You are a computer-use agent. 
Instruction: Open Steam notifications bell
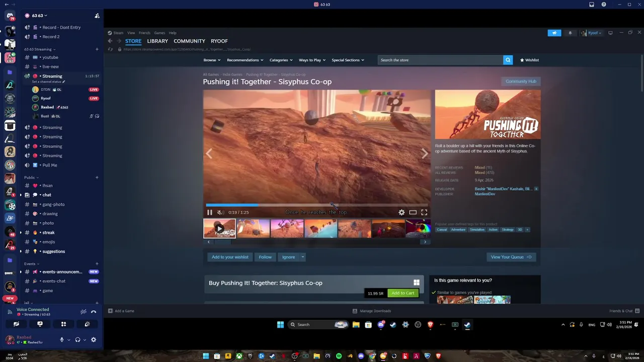click(x=570, y=33)
